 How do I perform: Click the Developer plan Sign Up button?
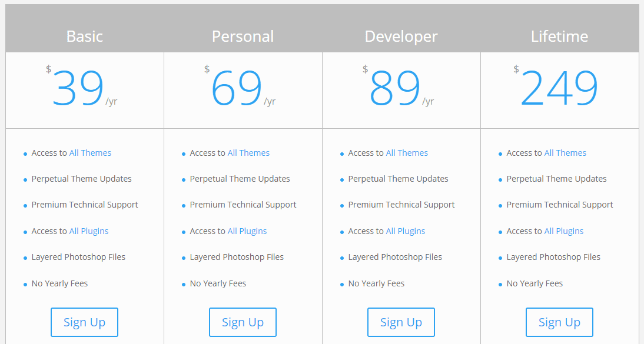pos(401,322)
